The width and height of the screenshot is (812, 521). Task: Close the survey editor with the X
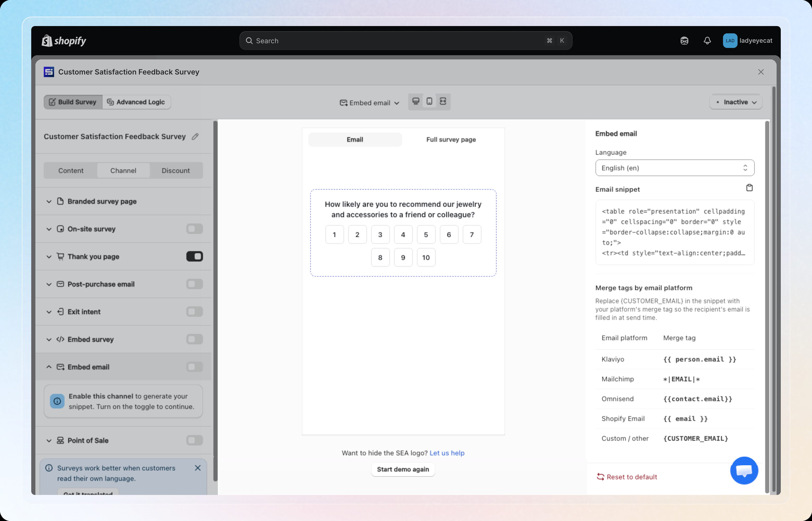(x=761, y=72)
